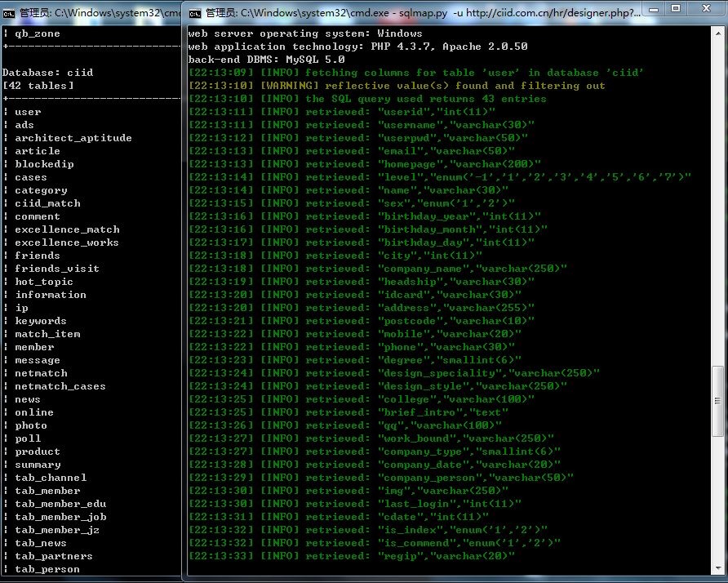The image size is (728, 583).
Task: Click retrieved "username","varchar(30)" line
Action: 362,125
